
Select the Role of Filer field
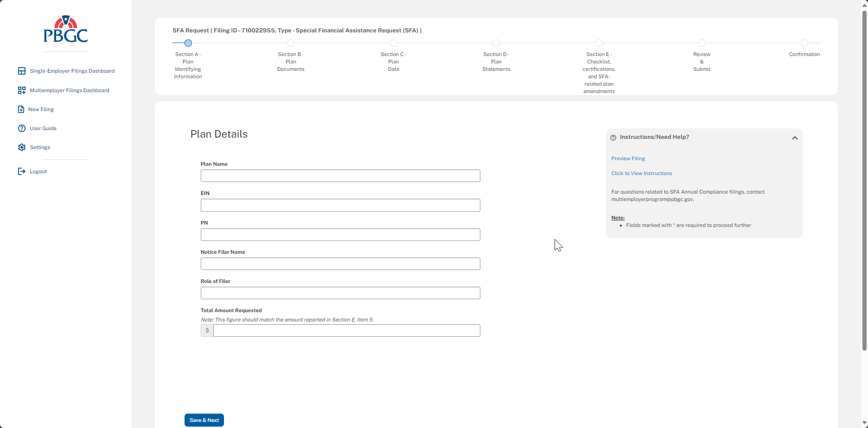(340, 293)
